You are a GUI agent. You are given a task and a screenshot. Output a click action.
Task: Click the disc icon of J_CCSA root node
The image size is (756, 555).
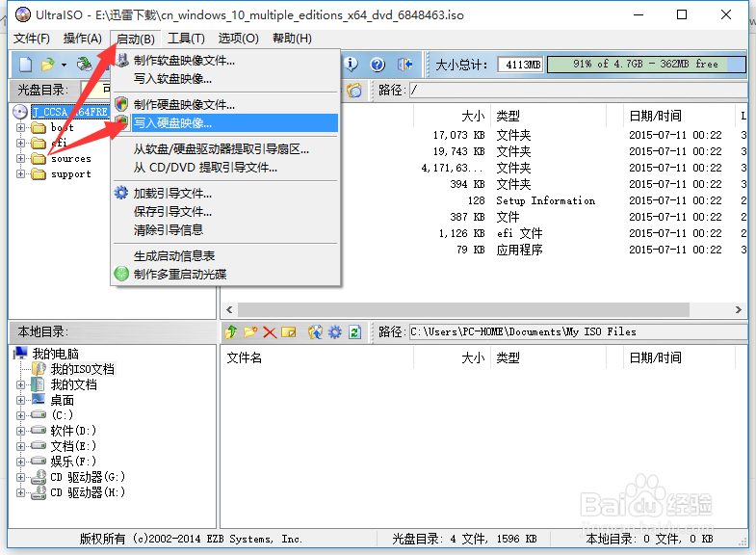20,112
